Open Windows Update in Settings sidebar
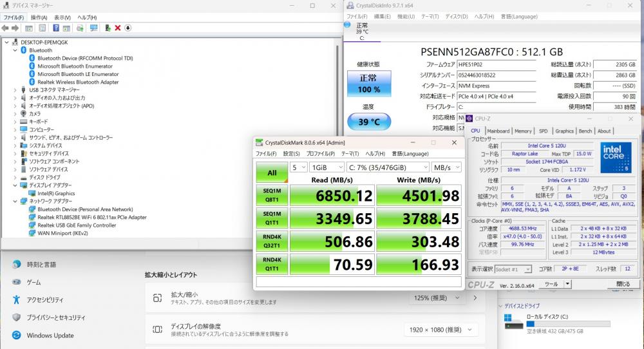644x349 pixels. [50, 335]
